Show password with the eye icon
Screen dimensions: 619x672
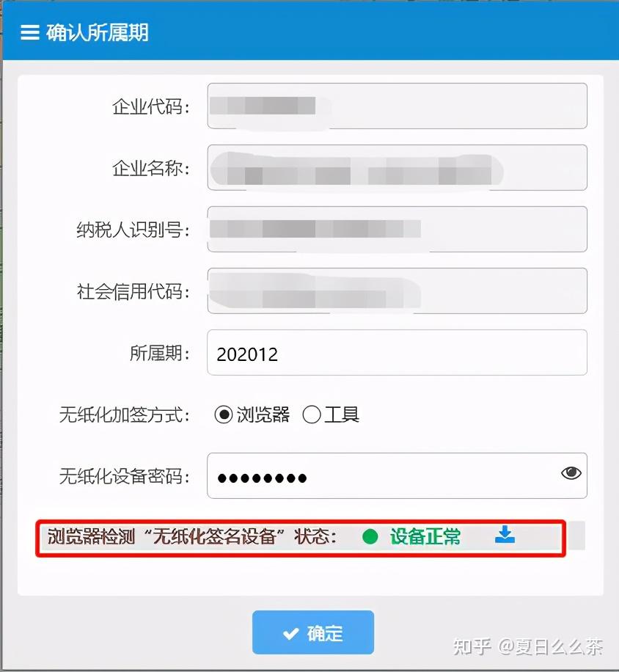coord(571,473)
